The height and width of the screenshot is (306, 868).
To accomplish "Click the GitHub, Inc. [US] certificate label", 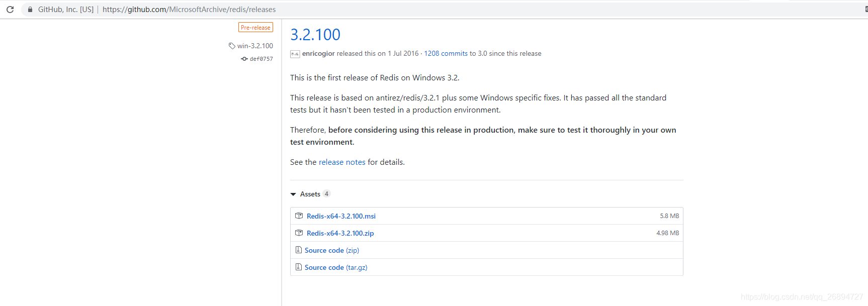I will 66,10.
